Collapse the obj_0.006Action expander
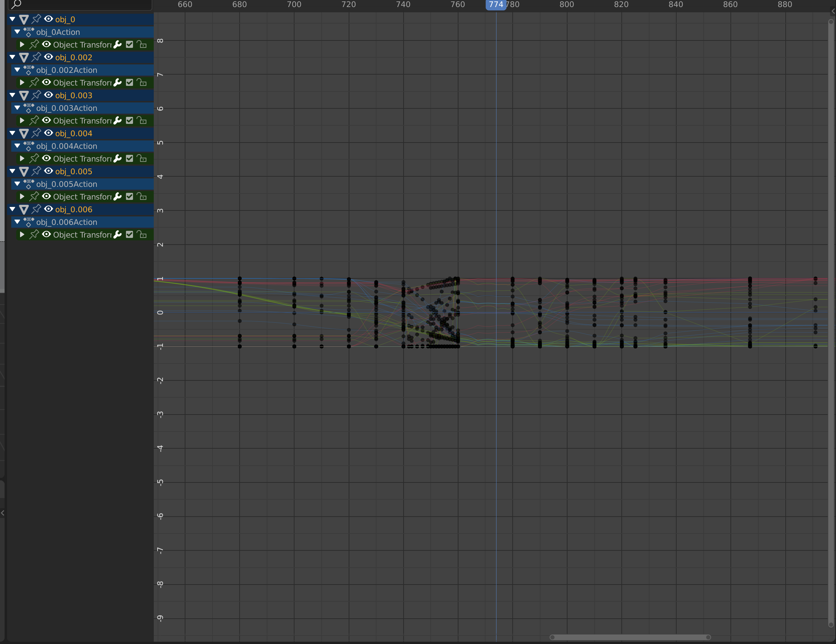This screenshot has width=836, height=644. [x=17, y=222]
